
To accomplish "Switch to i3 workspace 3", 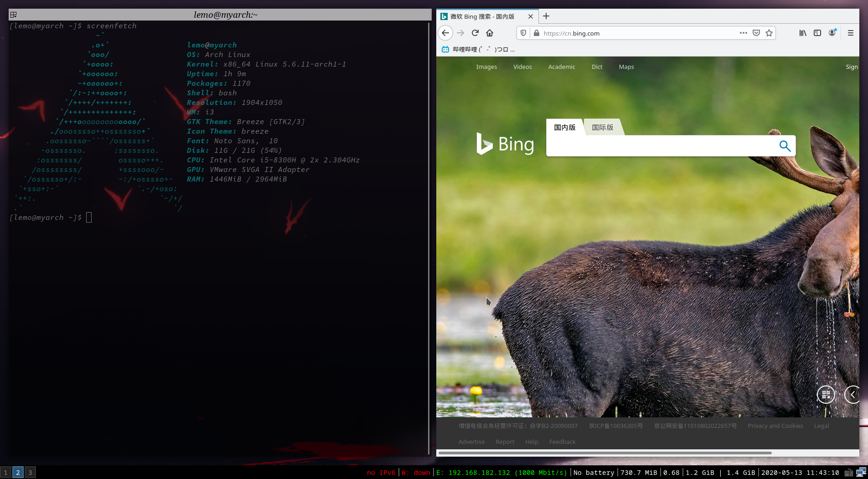I will [30, 473].
